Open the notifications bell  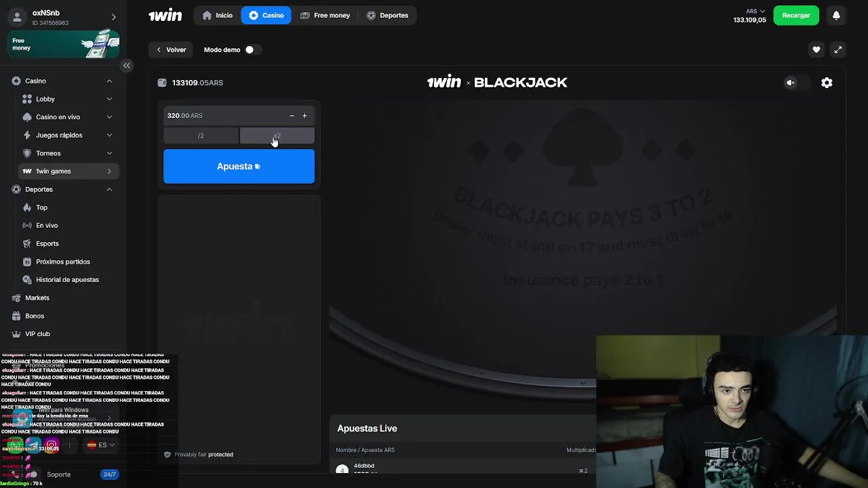(x=836, y=15)
